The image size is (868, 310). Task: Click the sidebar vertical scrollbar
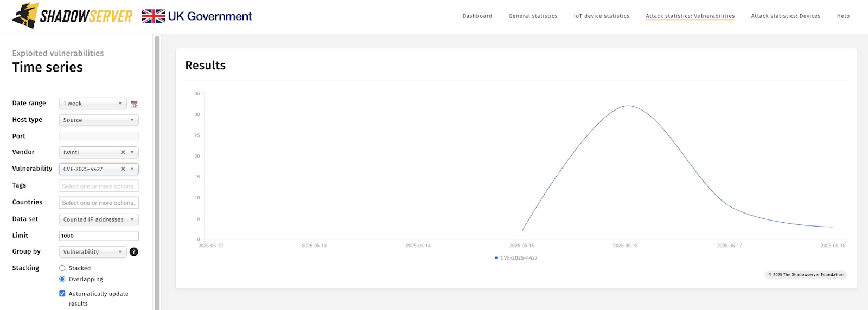(x=157, y=163)
